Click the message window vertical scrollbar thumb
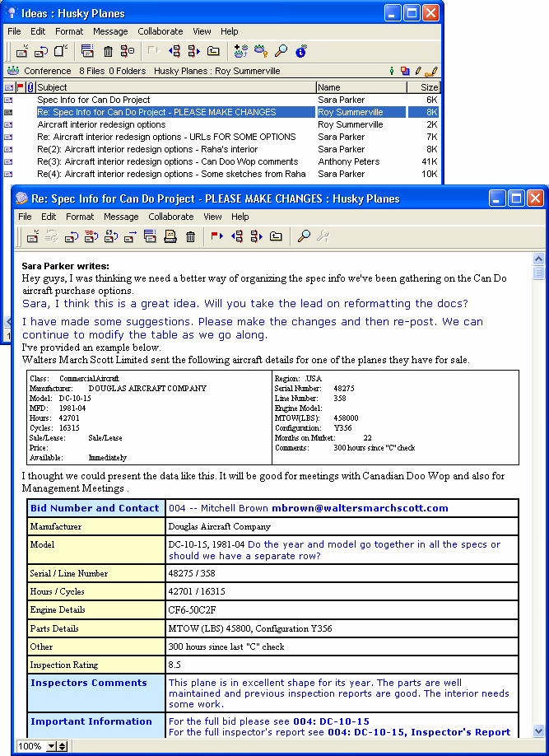This screenshot has width=549, height=756. (x=538, y=273)
